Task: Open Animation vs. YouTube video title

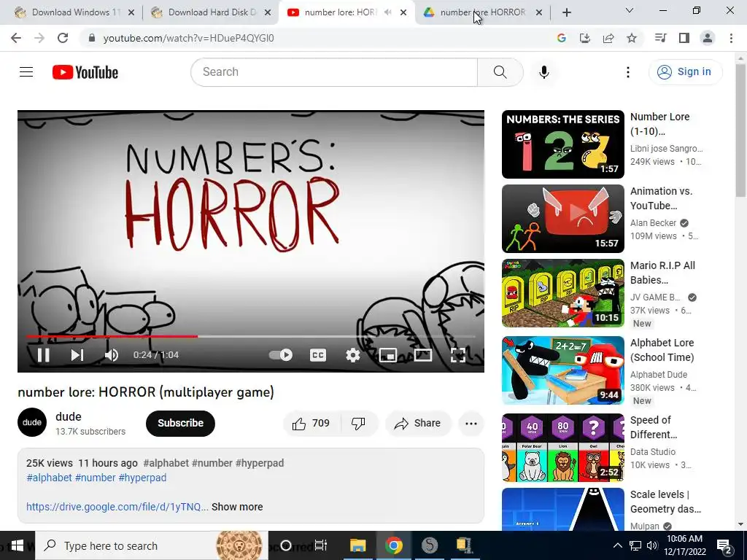Action: tap(661, 198)
